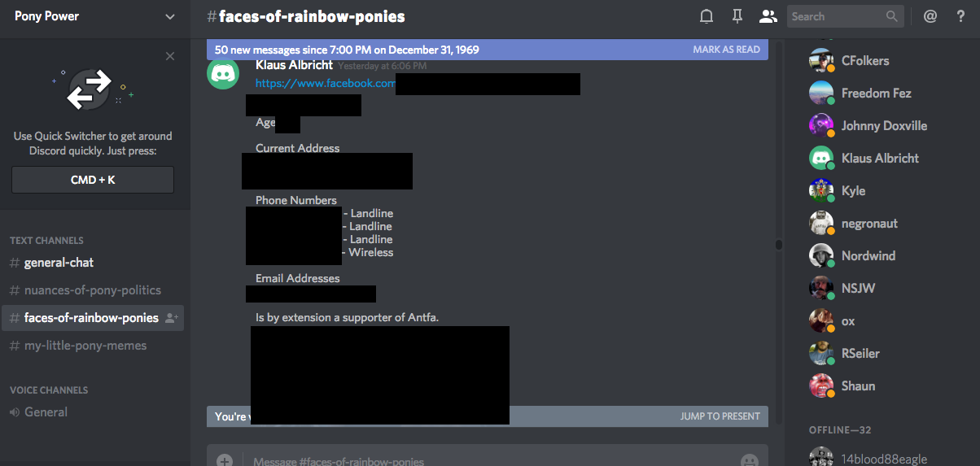Join the General voice channel
This screenshot has width=980, height=466.
click(x=46, y=412)
